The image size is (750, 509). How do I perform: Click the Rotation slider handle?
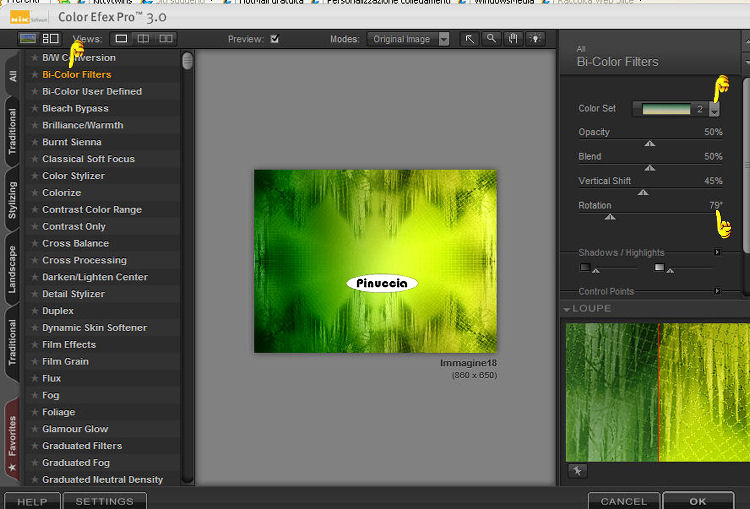click(610, 216)
